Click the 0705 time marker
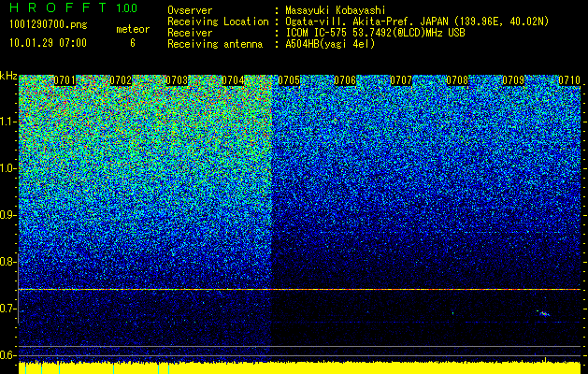 point(289,80)
